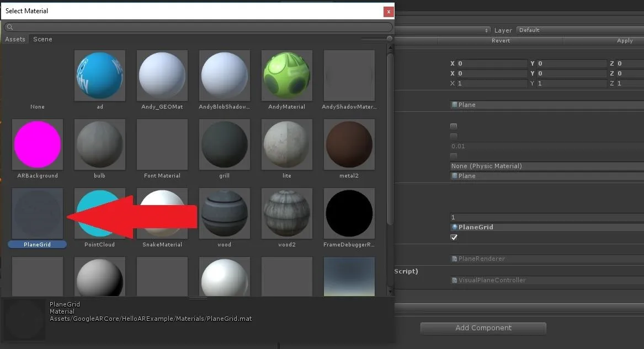The image size is (644, 349).
Task: Open the Layer dropdown showing Default
Action: tap(580, 30)
